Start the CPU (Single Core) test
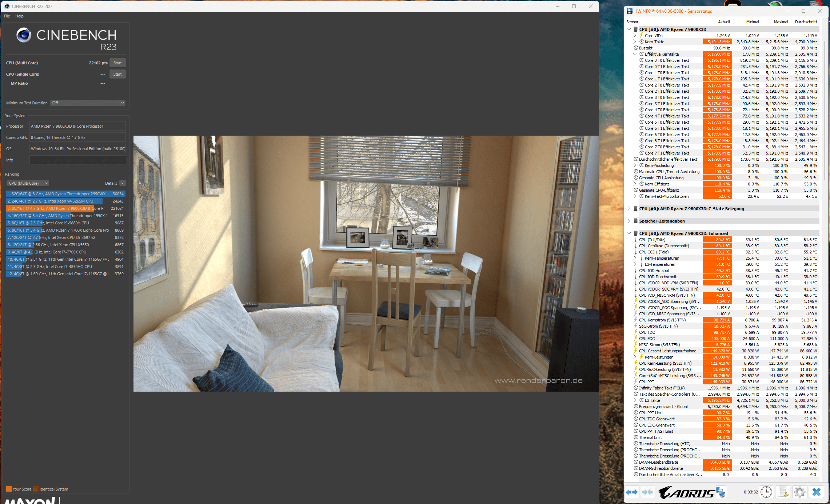 tap(117, 74)
